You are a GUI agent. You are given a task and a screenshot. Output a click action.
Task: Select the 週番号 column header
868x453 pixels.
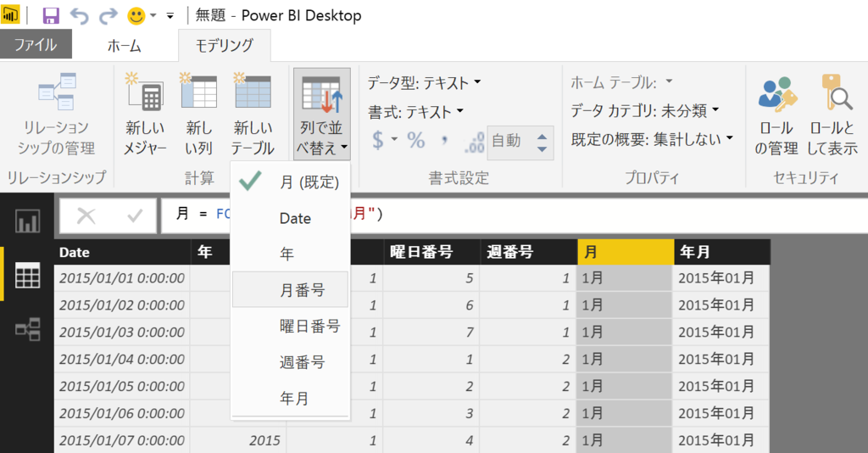point(528,252)
